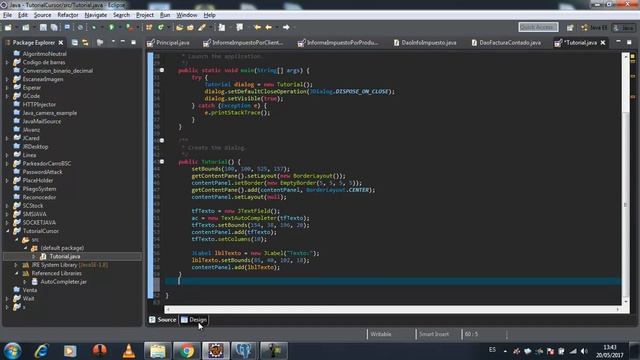Switch to the Java perspective button

point(624,27)
